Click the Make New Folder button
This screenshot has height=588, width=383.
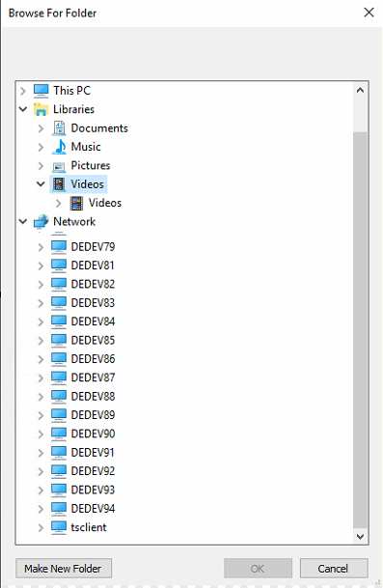click(64, 569)
